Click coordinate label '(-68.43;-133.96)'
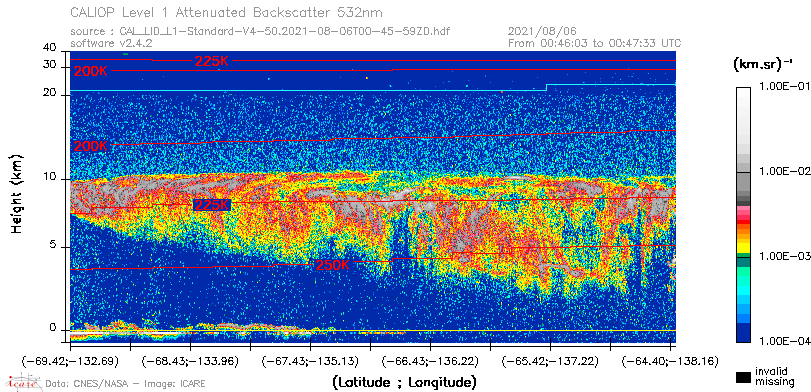Screen dimensions: 811x392 [190, 361]
